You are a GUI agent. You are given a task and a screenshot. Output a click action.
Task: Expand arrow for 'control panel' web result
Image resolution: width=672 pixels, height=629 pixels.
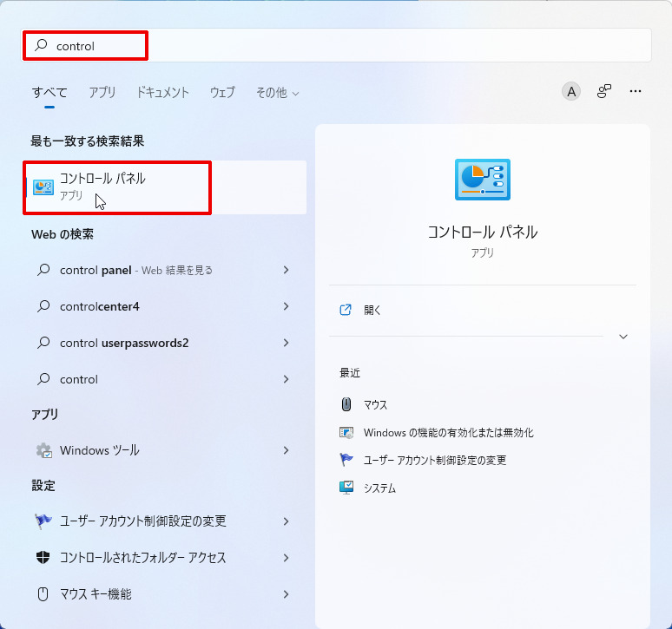coord(286,270)
